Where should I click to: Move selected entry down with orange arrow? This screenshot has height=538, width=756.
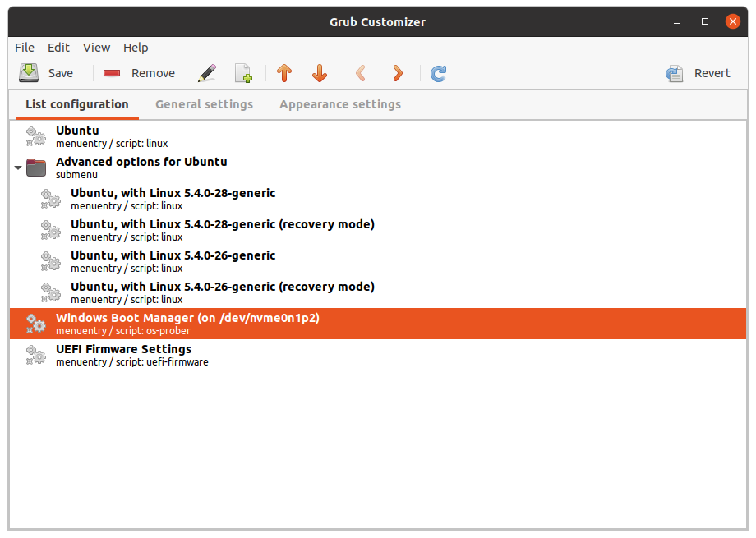click(320, 73)
